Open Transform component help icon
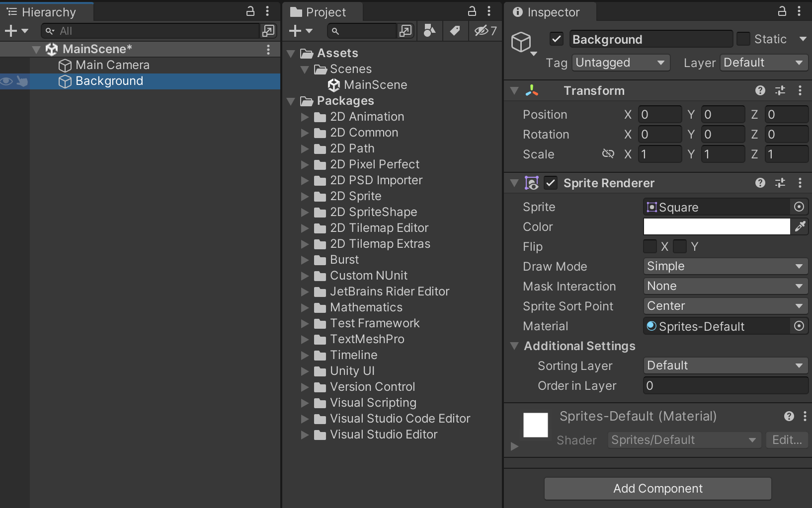812x508 pixels. pyautogui.click(x=760, y=90)
